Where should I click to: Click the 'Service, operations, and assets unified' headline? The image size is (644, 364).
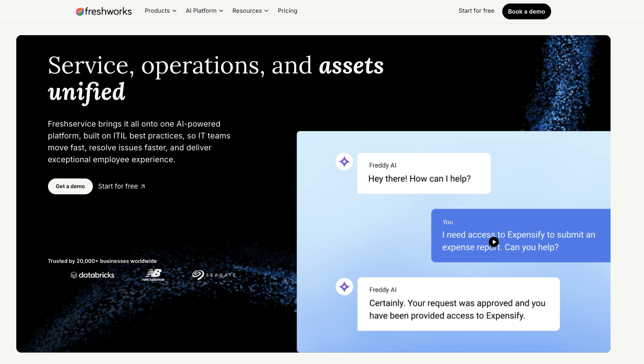[x=216, y=79]
